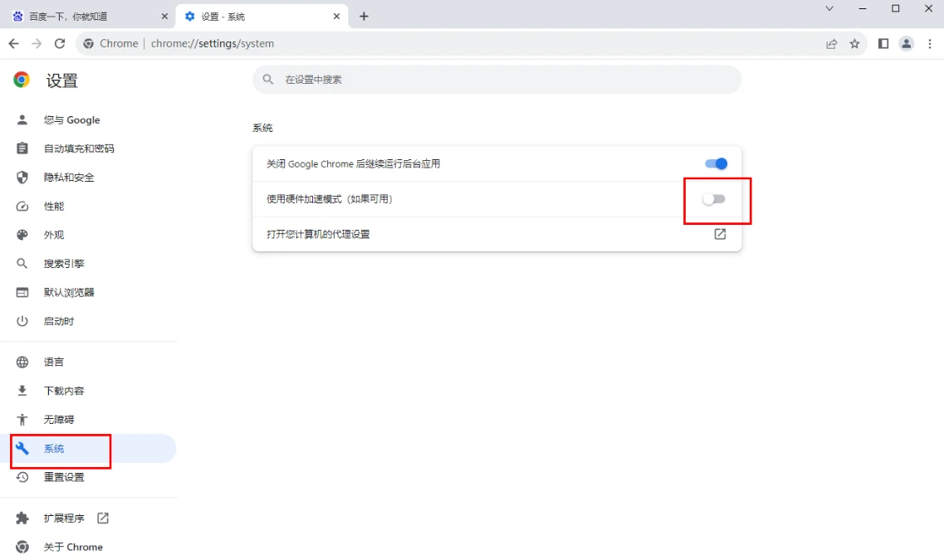Open the side panel icon
Screen dimensions: 944x560
883,43
